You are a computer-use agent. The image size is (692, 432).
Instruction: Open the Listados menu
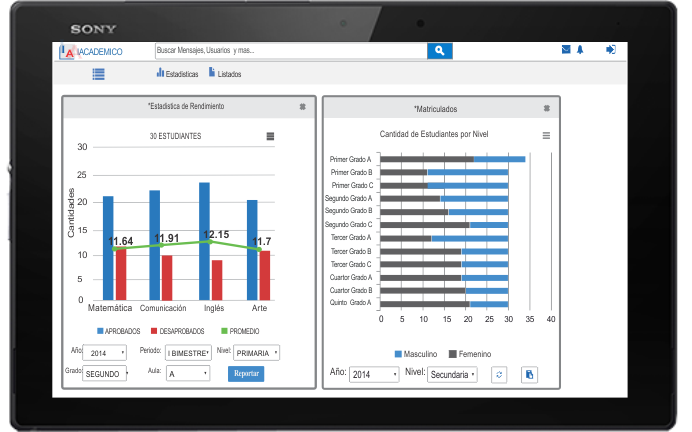click(224, 74)
